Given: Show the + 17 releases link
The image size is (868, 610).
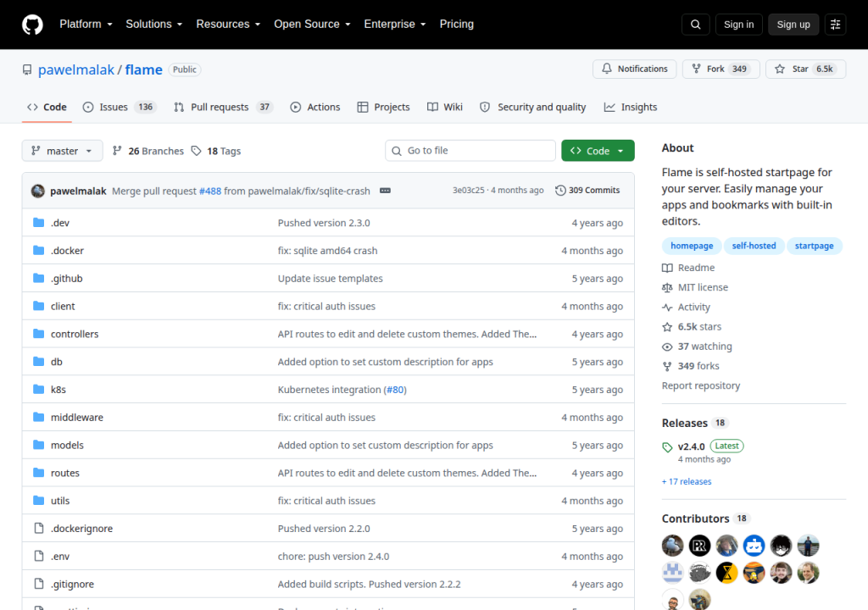Looking at the screenshot, I should [x=687, y=481].
